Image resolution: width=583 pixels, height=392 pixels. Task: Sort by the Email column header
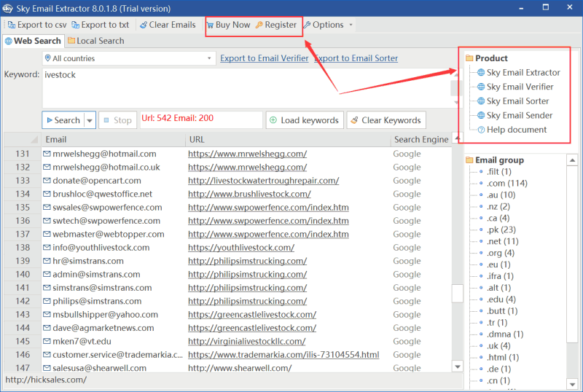113,139
